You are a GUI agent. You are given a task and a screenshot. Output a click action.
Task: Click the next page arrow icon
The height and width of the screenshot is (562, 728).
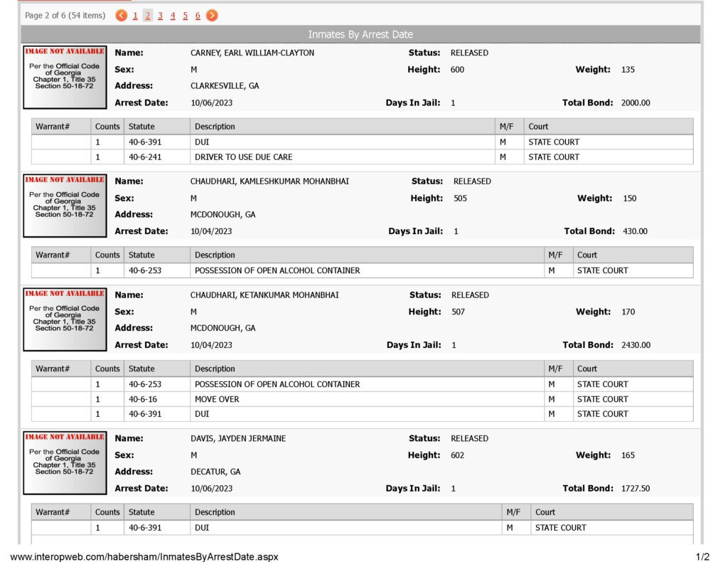pyautogui.click(x=212, y=16)
